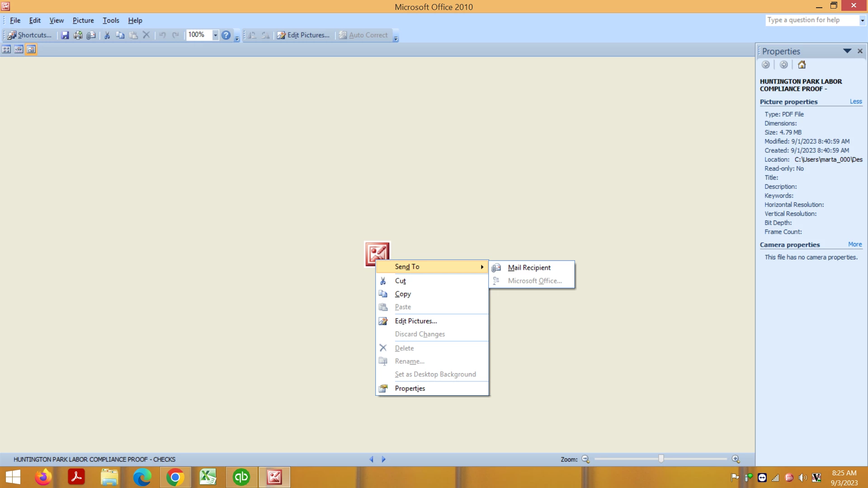Open the help question box dropdown

(x=862, y=20)
